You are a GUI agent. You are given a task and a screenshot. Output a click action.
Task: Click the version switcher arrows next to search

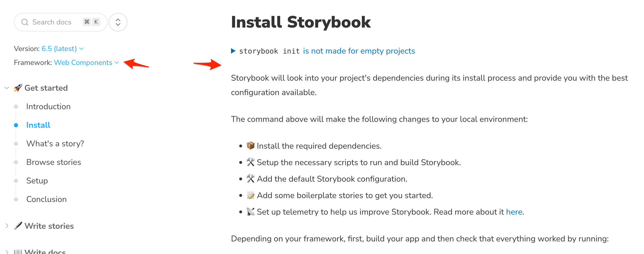[118, 22]
